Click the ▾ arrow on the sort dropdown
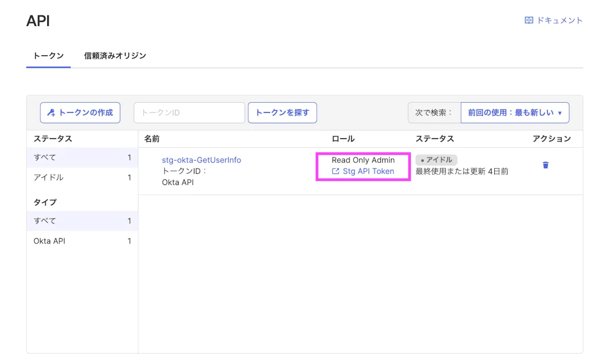The width and height of the screenshot is (614, 364). point(560,113)
